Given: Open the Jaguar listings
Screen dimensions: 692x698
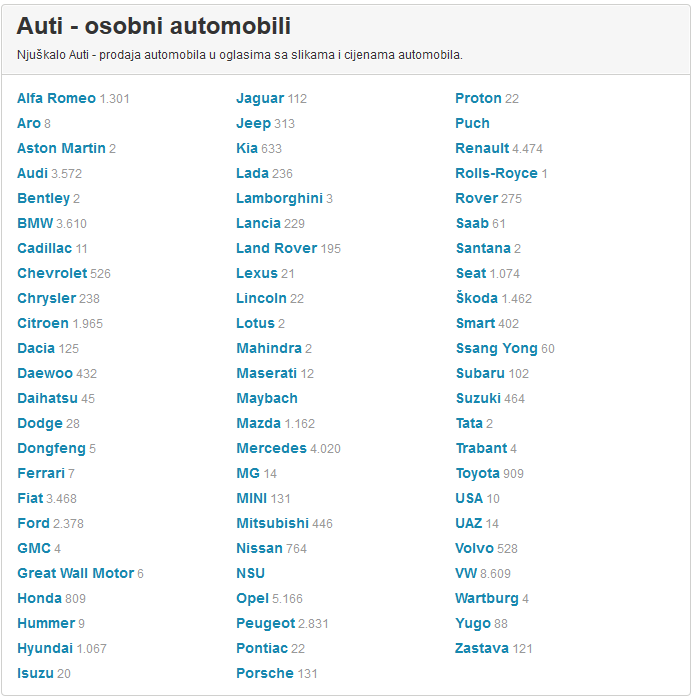Looking at the screenshot, I should point(260,98).
